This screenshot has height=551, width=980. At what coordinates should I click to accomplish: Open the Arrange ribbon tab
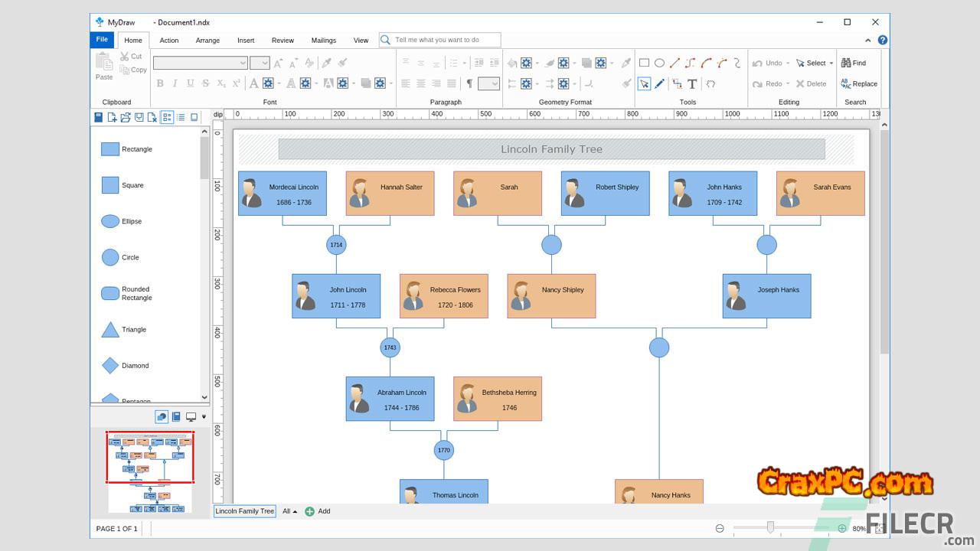207,41
